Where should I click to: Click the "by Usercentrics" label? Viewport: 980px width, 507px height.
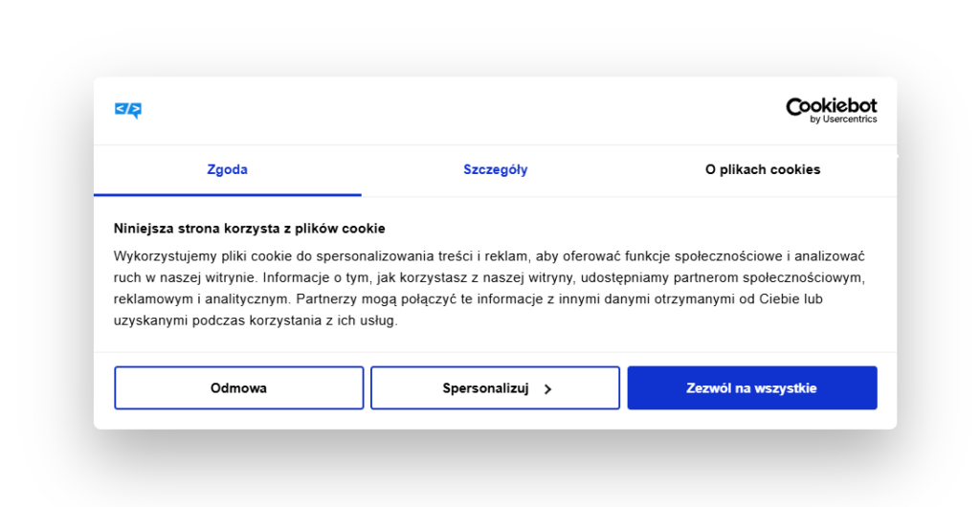(842, 120)
